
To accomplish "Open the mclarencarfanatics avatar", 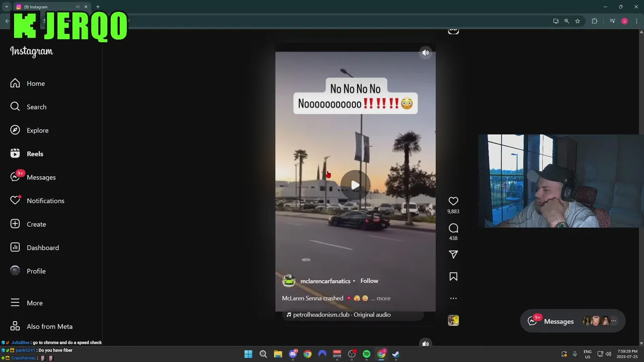I will click(x=289, y=281).
